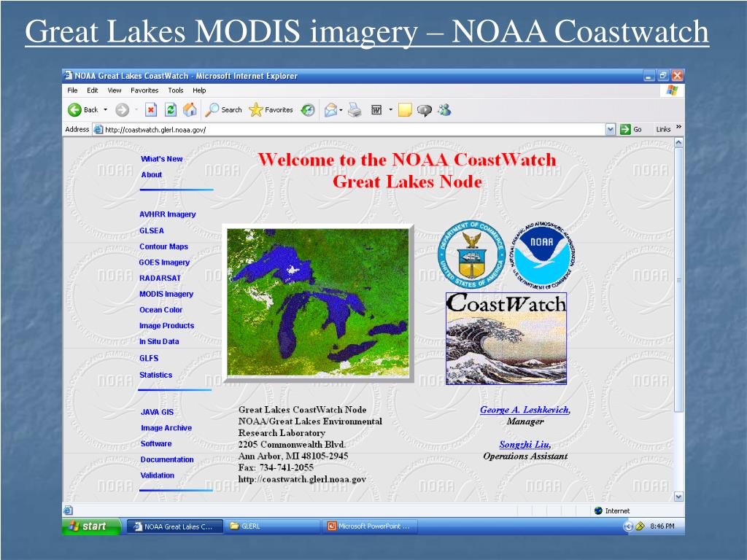Open the Favorites star button

point(271,110)
